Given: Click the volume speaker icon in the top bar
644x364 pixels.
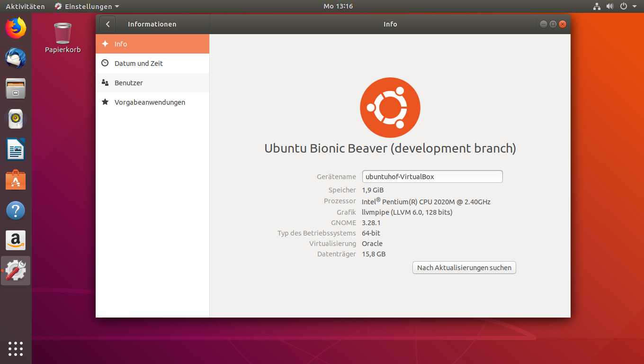Looking at the screenshot, I should [x=610, y=7].
